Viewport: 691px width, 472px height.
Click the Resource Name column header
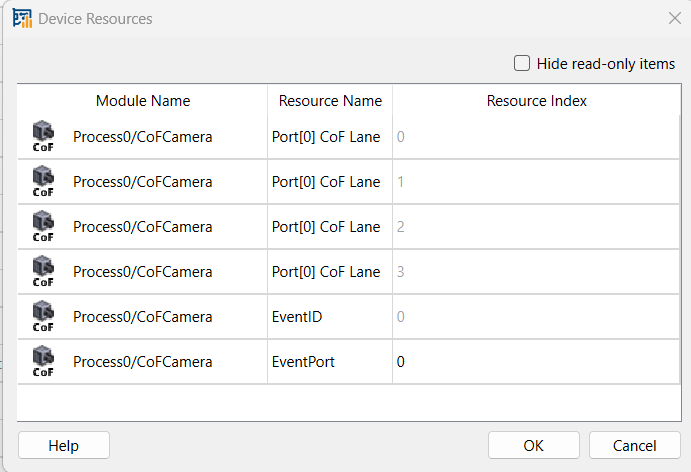pyautogui.click(x=330, y=100)
